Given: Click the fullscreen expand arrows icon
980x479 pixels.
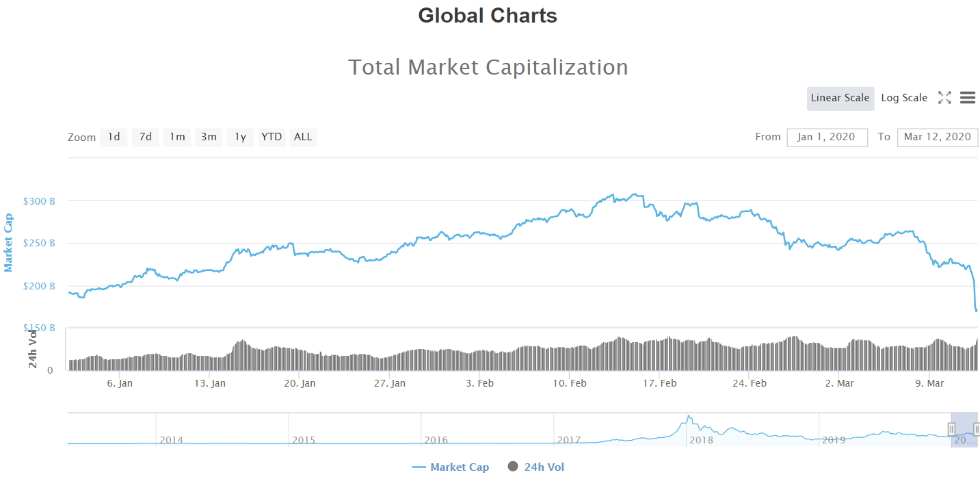Looking at the screenshot, I should (944, 98).
